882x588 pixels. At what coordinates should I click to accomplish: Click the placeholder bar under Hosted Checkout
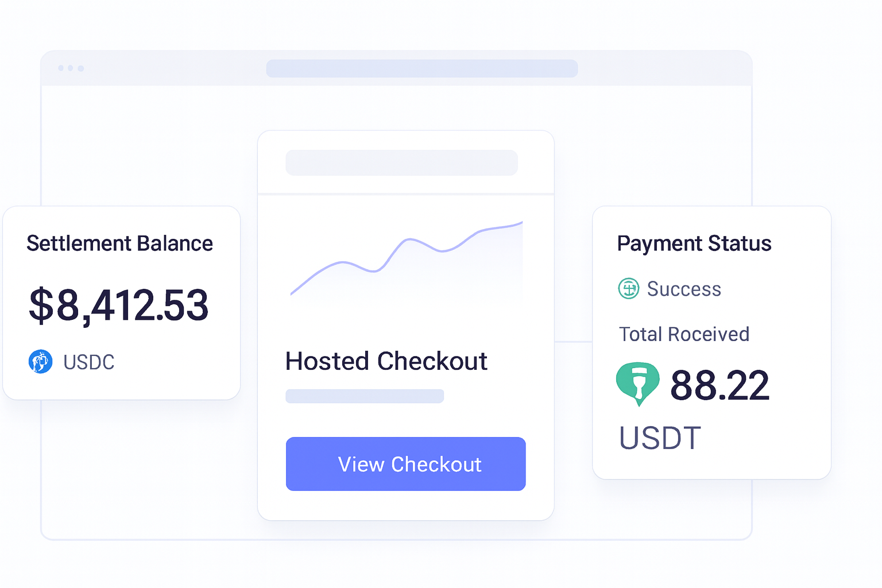(365, 396)
